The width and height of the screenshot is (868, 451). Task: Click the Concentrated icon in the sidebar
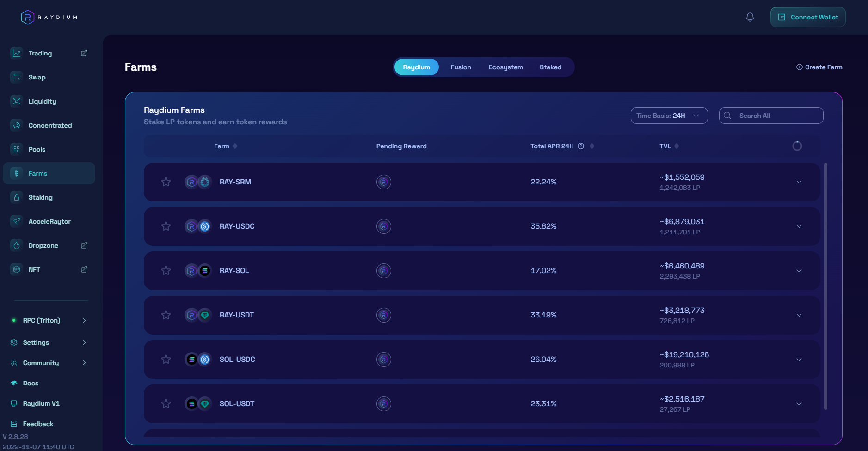point(17,125)
